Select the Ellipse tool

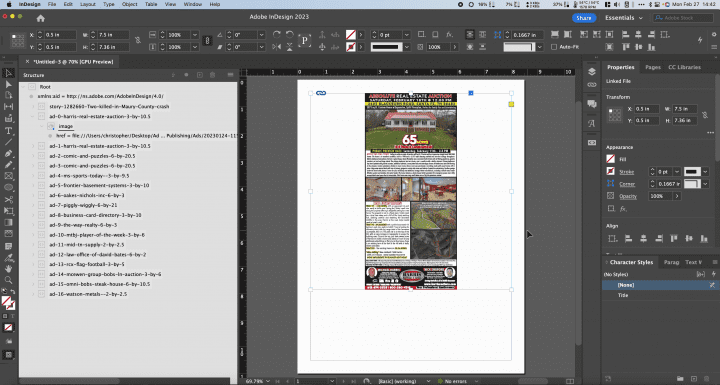pyautogui.click(x=8, y=187)
